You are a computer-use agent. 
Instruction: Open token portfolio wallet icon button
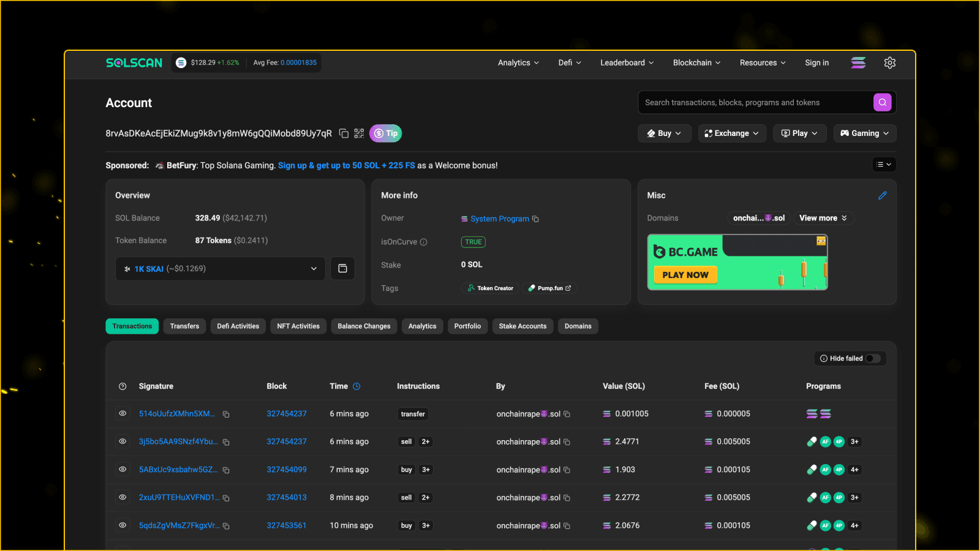pos(342,268)
